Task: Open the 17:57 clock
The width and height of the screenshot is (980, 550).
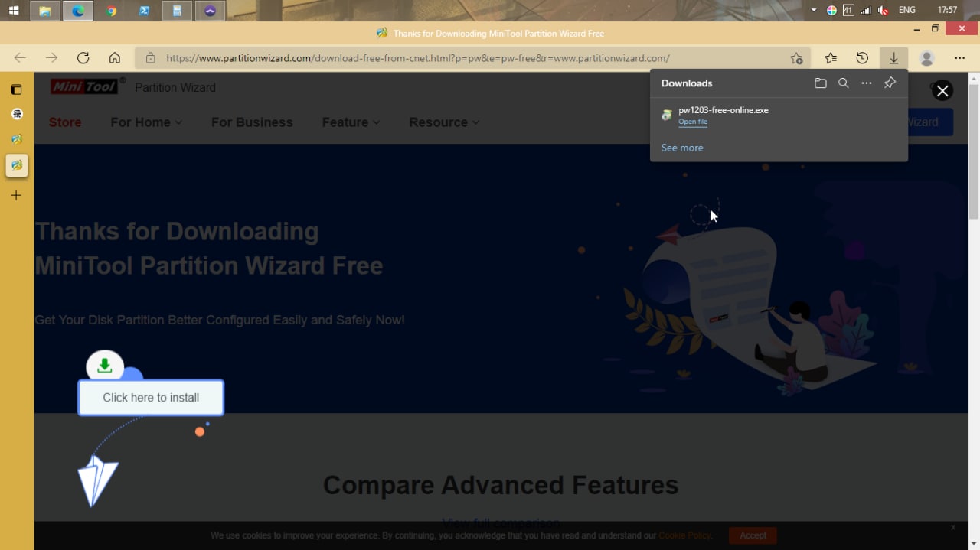Action: tap(947, 10)
